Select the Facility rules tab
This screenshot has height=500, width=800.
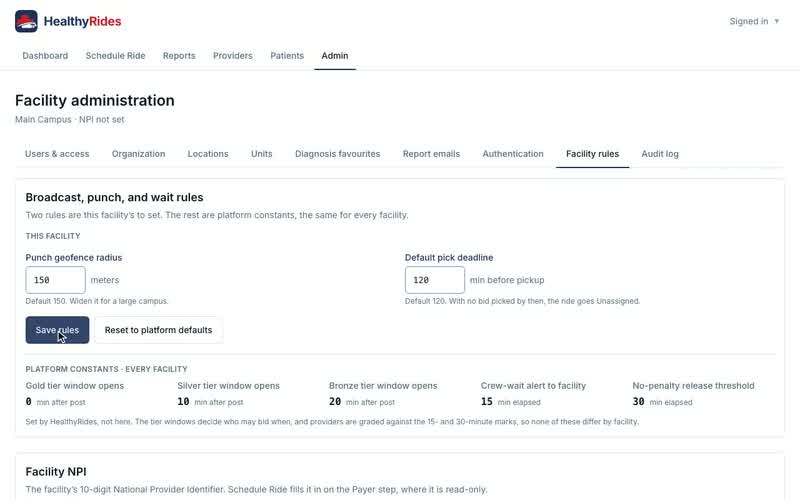coord(592,154)
